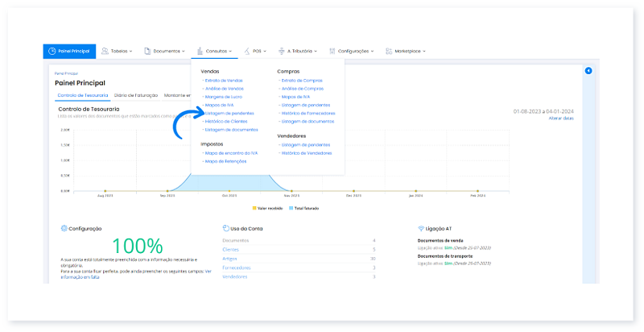
Task: Click the Marketplace store icon
Action: [x=388, y=51]
